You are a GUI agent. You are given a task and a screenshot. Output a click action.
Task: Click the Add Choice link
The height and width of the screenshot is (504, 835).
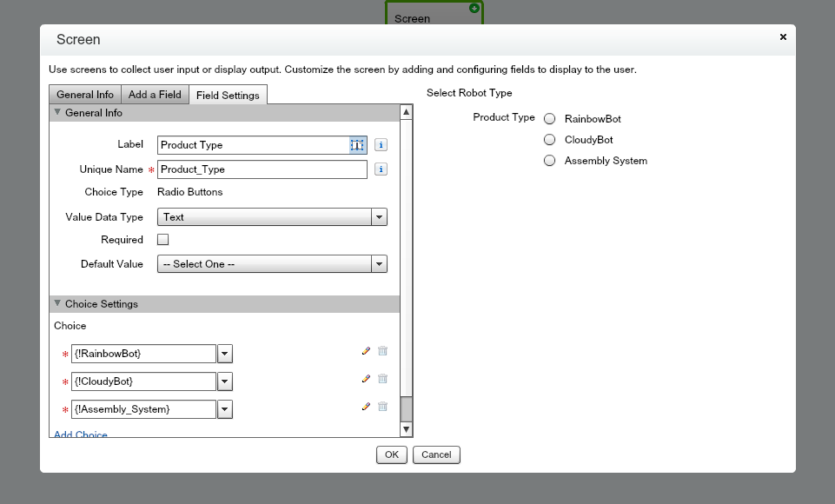[81, 434]
